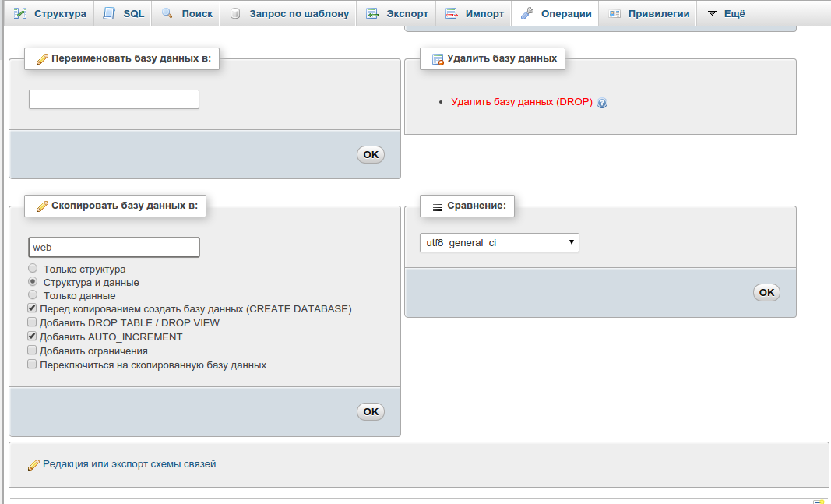This screenshot has height=504, width=831.
Task: Click the Запрос по шаблону icon
Action: pyautogui.click(x=235, y=13)
